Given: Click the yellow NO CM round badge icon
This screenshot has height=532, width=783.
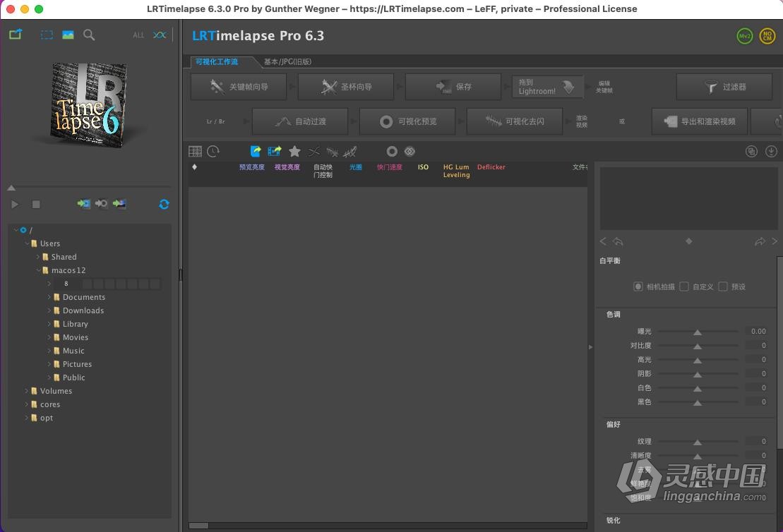Looking at the screenshot, I should [767, 36].
